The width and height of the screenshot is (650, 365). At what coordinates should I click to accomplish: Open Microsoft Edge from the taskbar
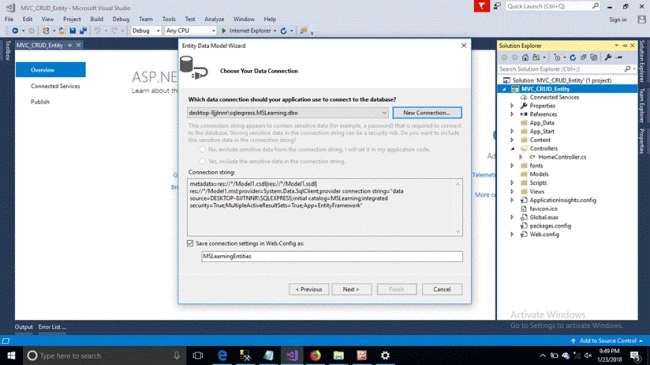[223, 355]
